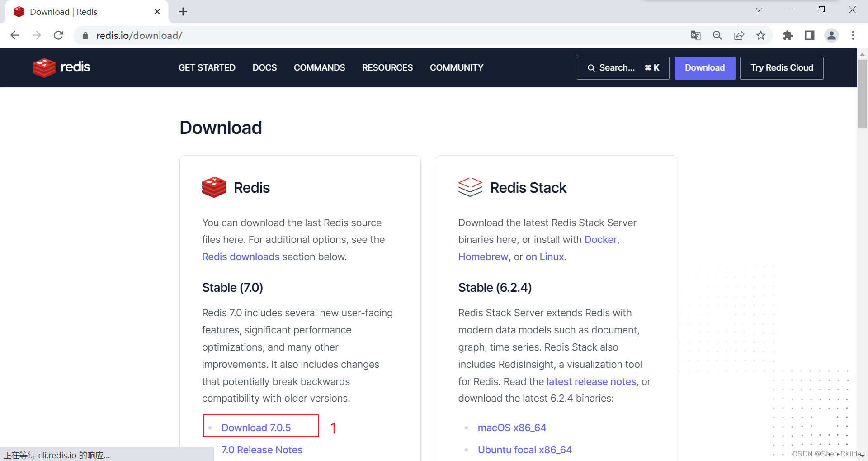Screen dimensions: 868x461
Task: Click the address bar URL
Action: click(139, 35)
